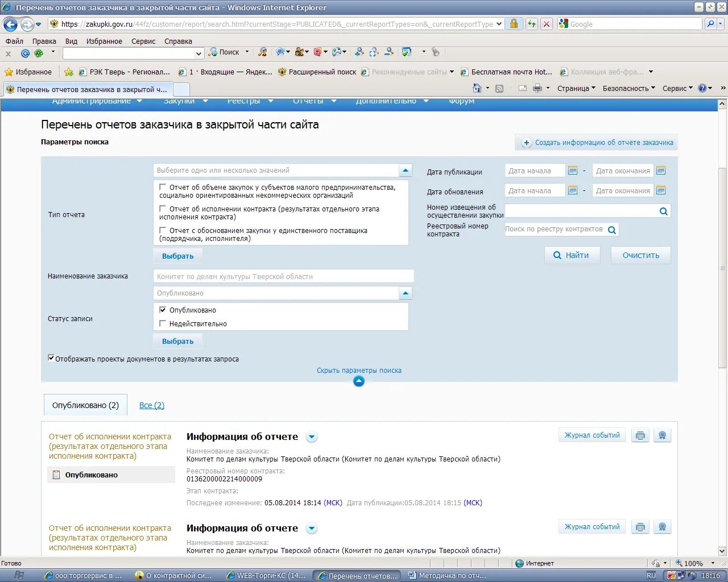Open the Правка menu
The image size is (728, 582).
coord(44,41)
